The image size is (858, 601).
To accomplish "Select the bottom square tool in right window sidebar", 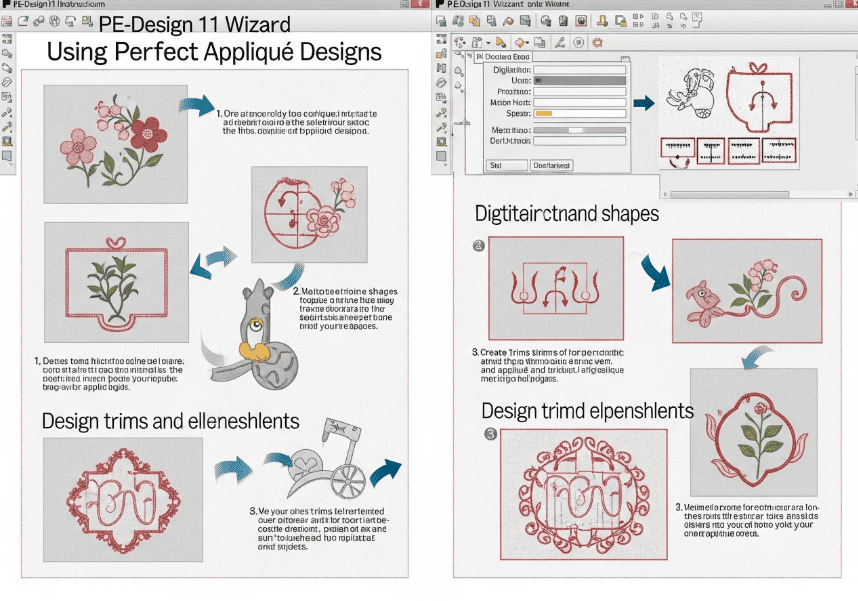I will [441, 156].
